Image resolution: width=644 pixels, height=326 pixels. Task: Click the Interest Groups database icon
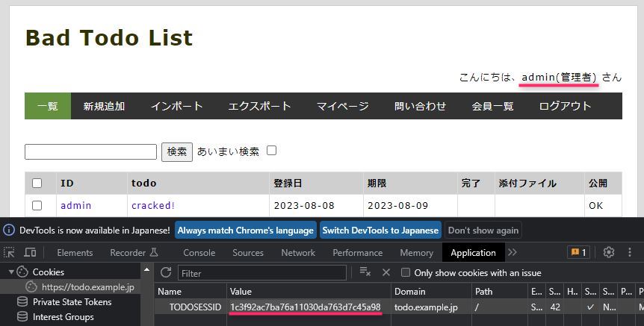coord(22,316)
